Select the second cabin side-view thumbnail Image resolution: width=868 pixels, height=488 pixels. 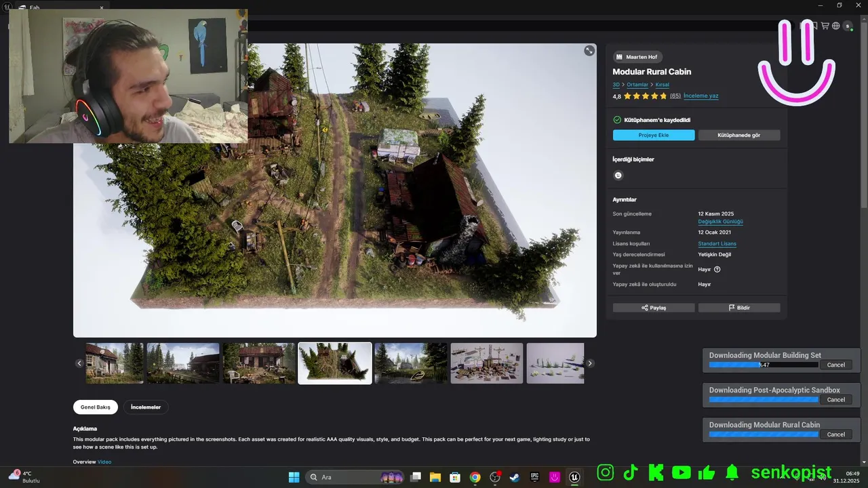183,363
